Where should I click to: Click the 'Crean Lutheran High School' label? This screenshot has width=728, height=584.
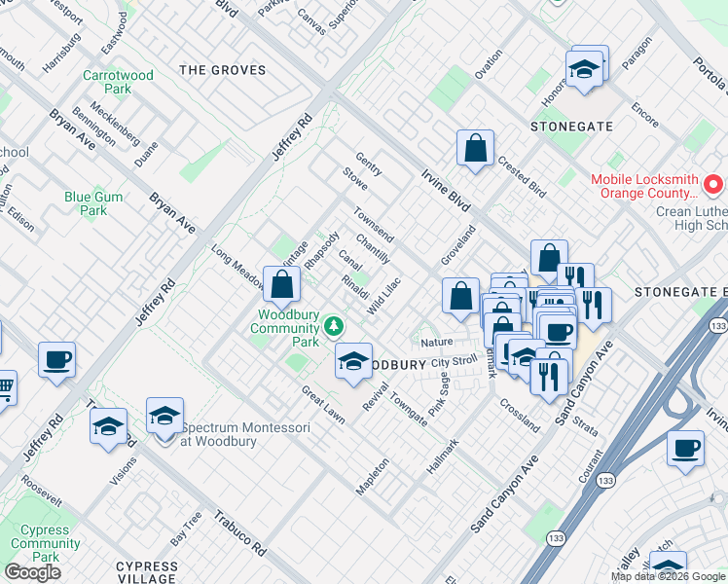click(691, 218)
